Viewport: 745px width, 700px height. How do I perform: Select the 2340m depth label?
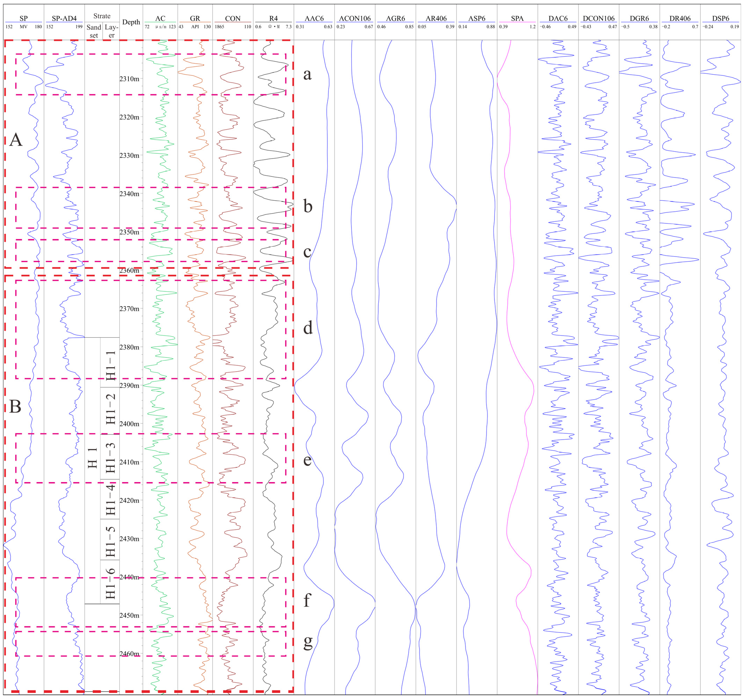coord(129,194)
